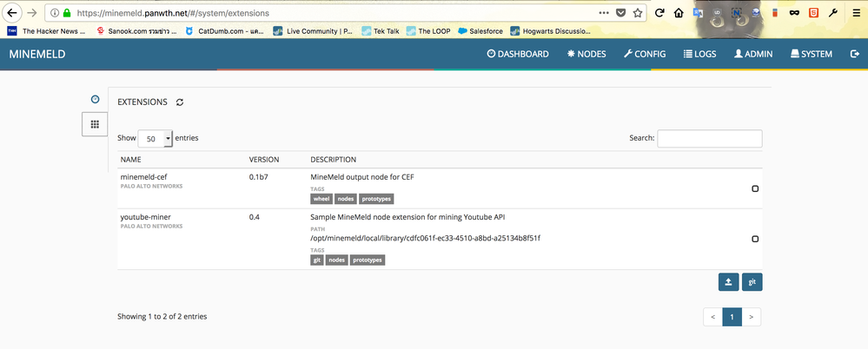This screenshot has width=868, height=349.
Task: Open developer tools via the wrench icon
Action: click(832, 13)
